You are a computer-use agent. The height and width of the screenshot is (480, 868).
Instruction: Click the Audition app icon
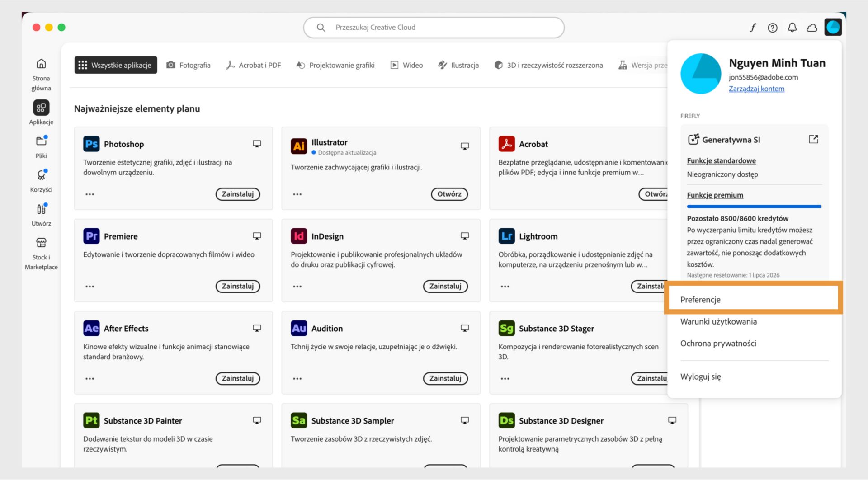(299, 328)
